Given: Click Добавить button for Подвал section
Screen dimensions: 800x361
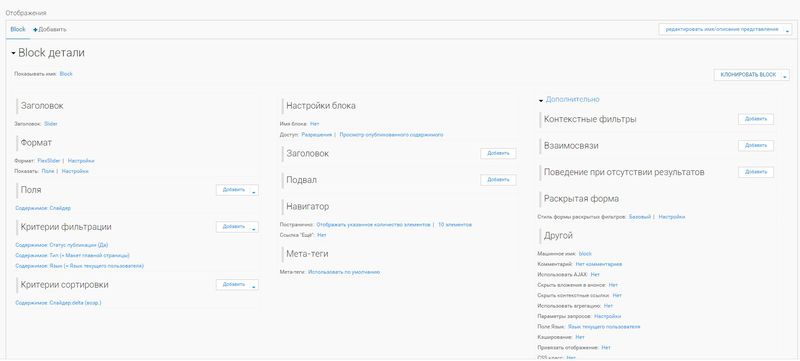Looking at the screenshot, I should 498,179.
